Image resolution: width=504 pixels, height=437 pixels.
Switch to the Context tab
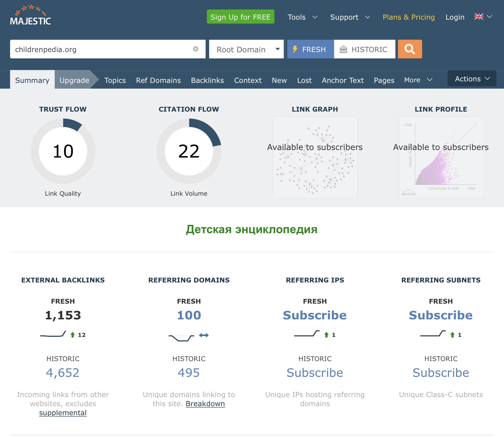click(x=248, y=80)
